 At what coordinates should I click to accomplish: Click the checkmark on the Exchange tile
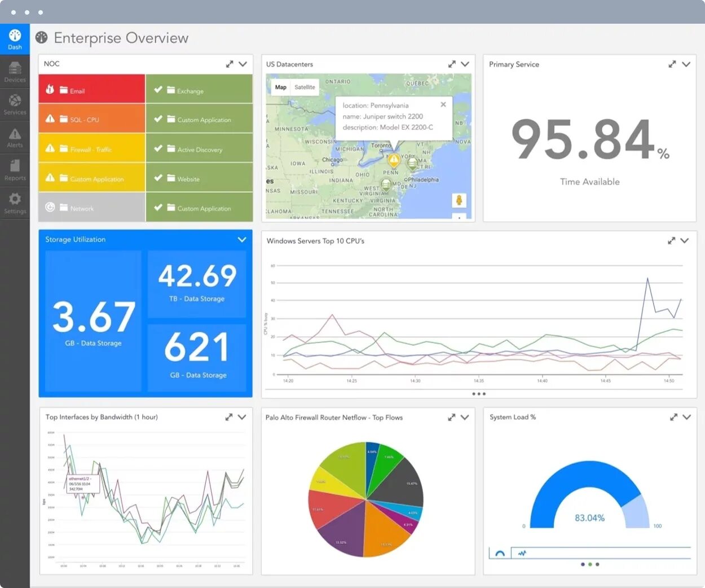click(x=158, y=89)
